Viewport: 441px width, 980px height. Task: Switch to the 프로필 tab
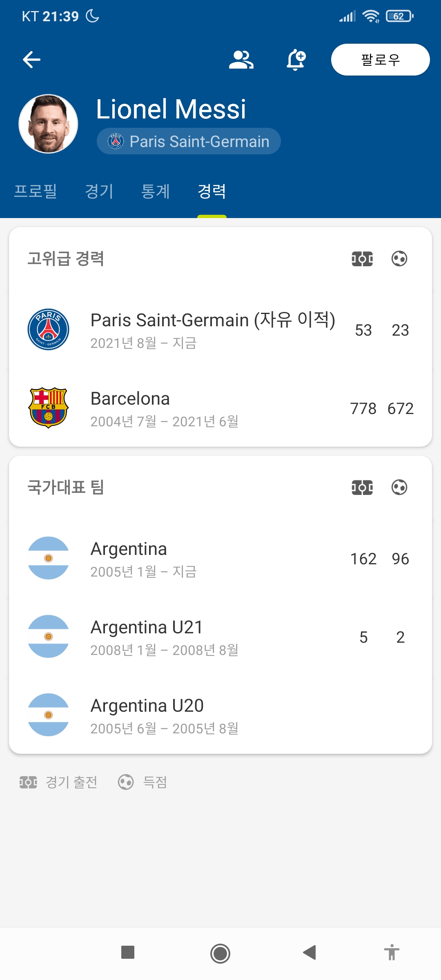coord(35,191)
